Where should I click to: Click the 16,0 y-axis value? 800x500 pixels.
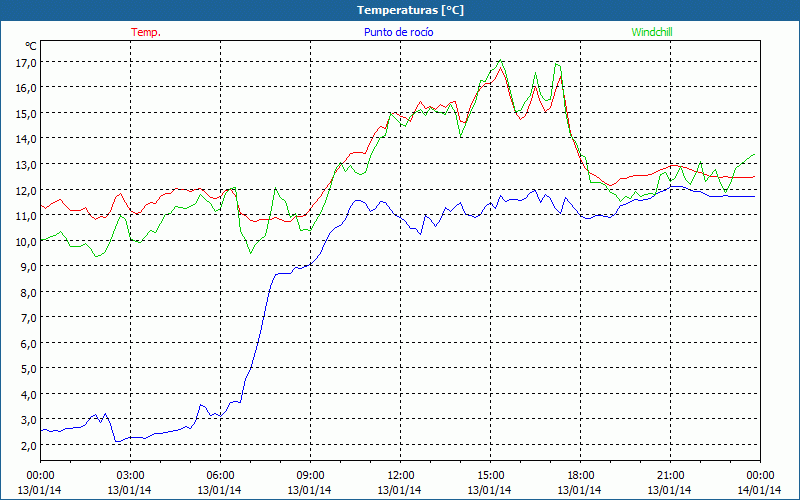point(26,88)
